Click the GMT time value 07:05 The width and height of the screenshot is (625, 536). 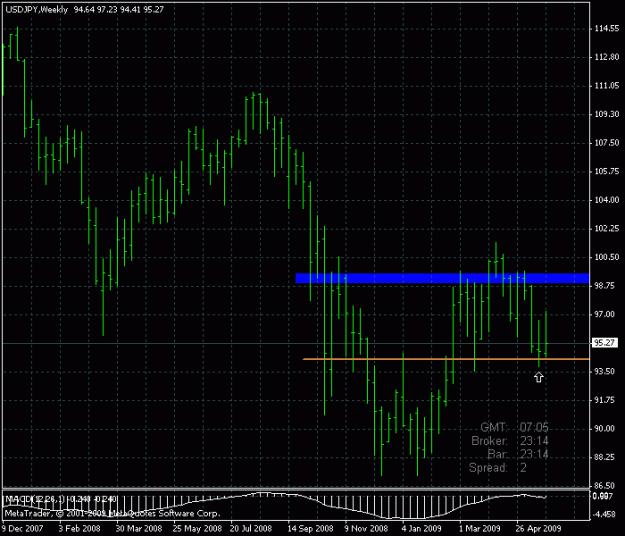click(534, 428)
